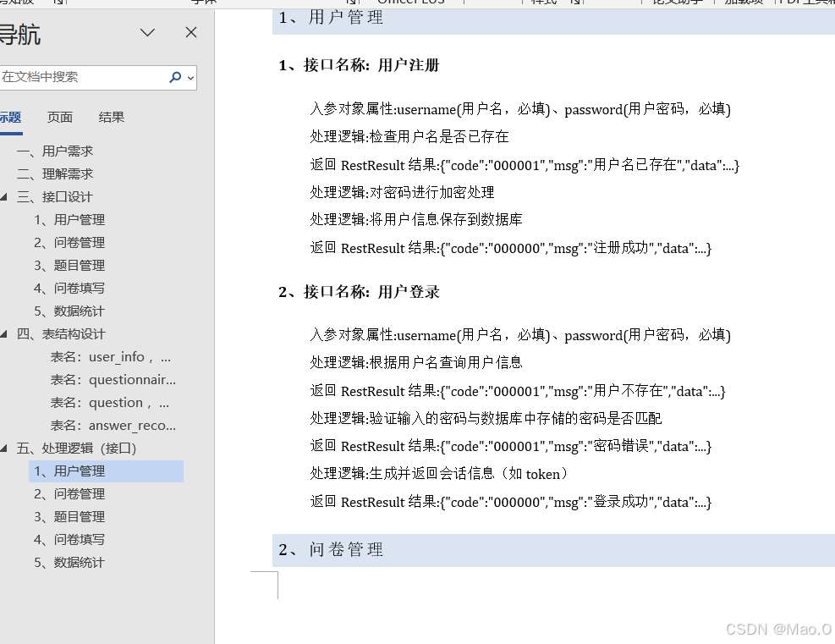Select highlighted 1、用户管理 under 处理逻辑
The height and width of the screenshot is (644, 835).
tap(106, 471)
